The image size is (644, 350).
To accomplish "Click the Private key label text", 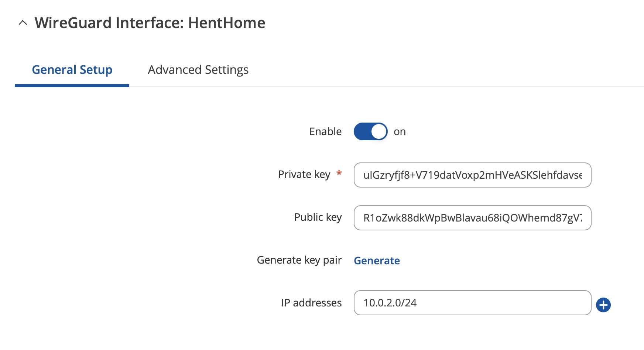I will (x=304, y=174).
